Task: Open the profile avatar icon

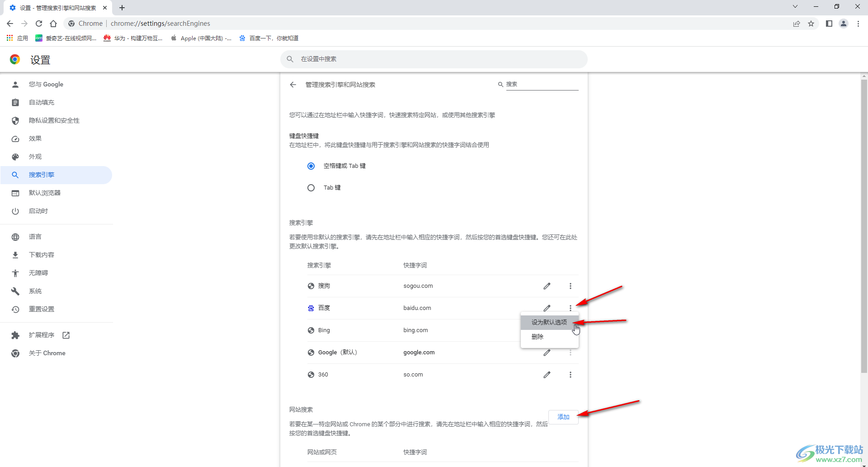Action: 844,24
